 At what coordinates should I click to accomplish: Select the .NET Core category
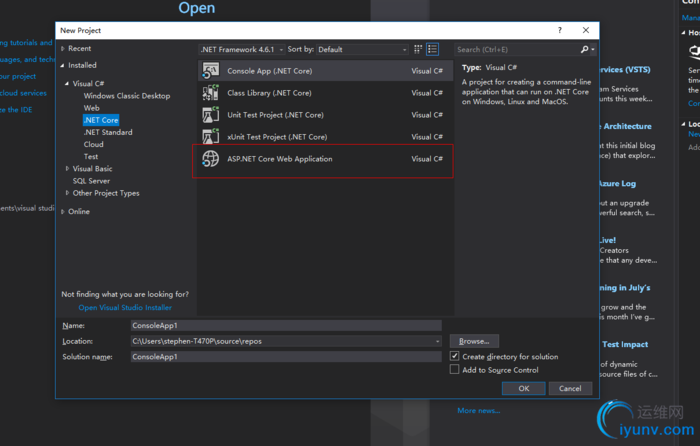point(101,120)
